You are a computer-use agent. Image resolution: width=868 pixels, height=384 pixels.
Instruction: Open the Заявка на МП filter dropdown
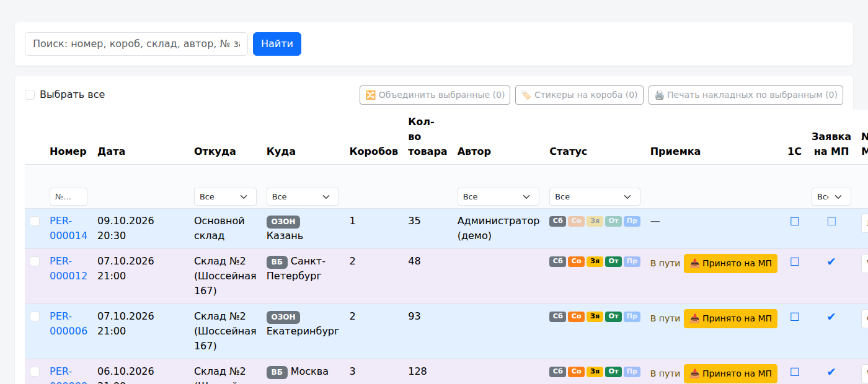(831, 196)
